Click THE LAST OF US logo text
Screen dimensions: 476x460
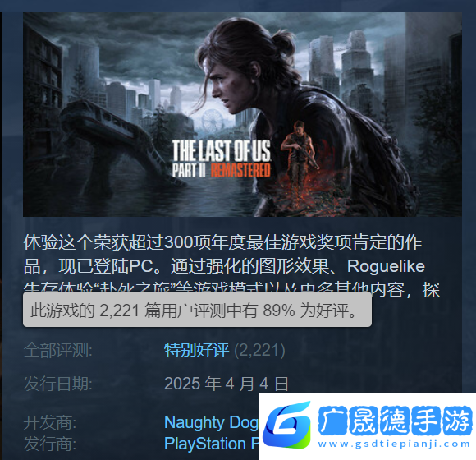tap(222, 150)
